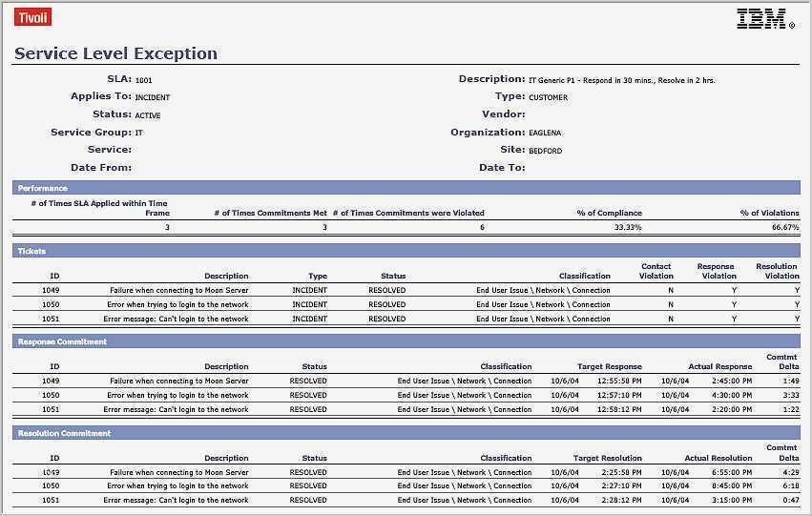
Task: Click the '% of Compliance' column header
Action: 609,213
